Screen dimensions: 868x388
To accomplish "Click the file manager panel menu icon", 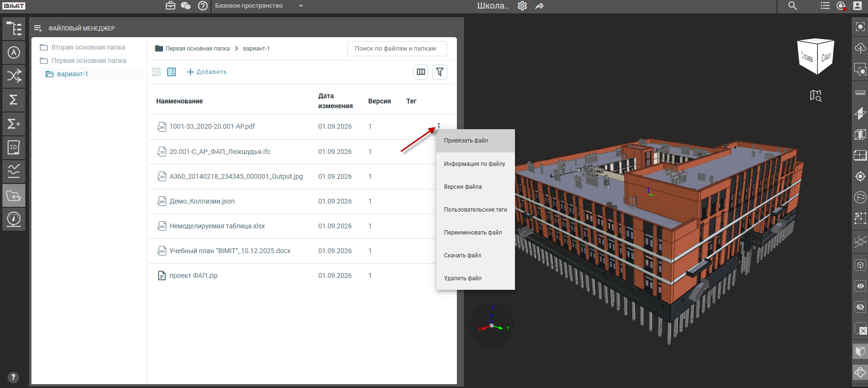I will [38, 28].
